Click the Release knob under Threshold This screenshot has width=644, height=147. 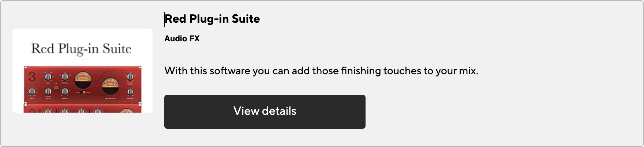tap(65, 91)
